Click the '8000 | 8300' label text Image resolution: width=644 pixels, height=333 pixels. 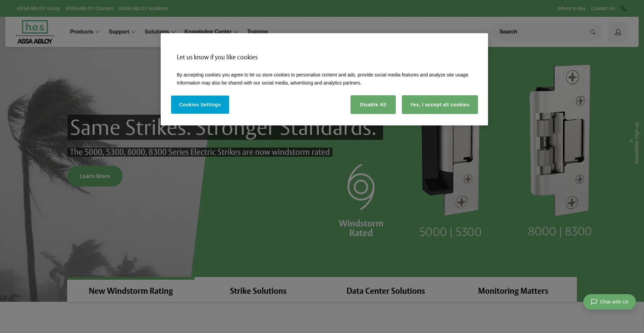[560, 231]
